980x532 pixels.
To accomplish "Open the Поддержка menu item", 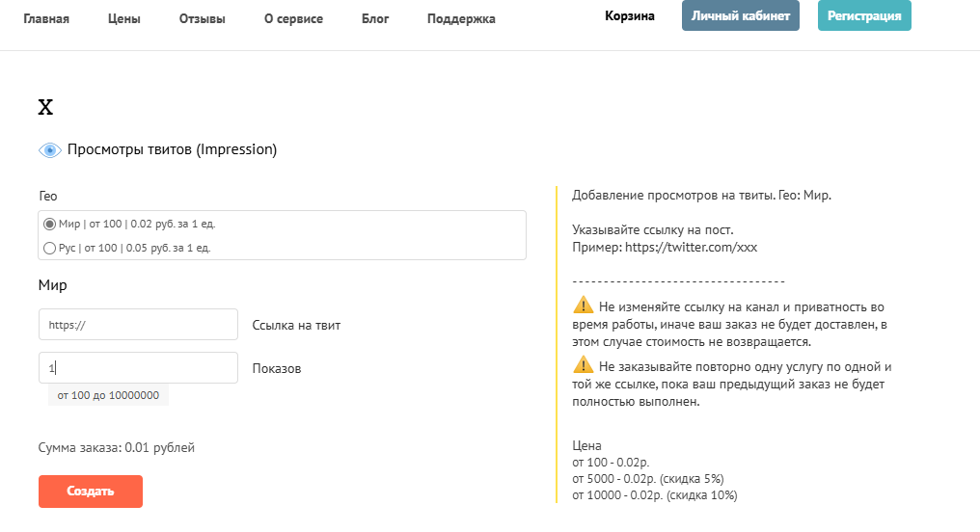I will [x=461, y=18].
